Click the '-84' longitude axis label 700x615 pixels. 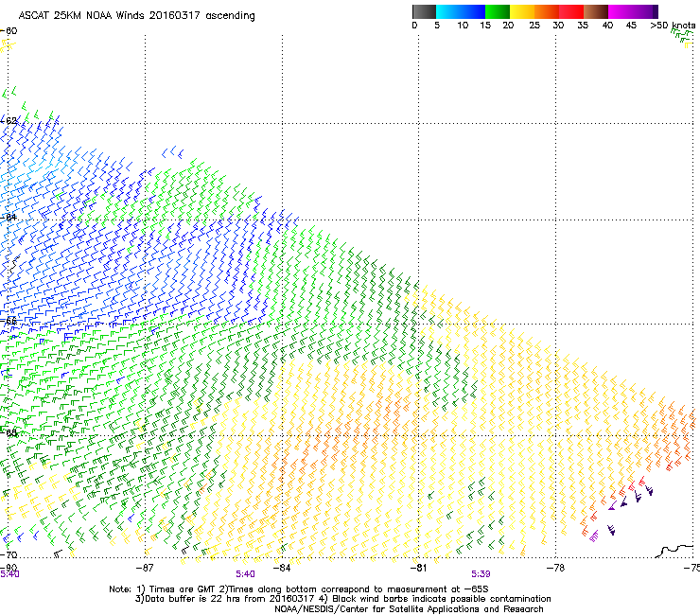click(282, 568)
